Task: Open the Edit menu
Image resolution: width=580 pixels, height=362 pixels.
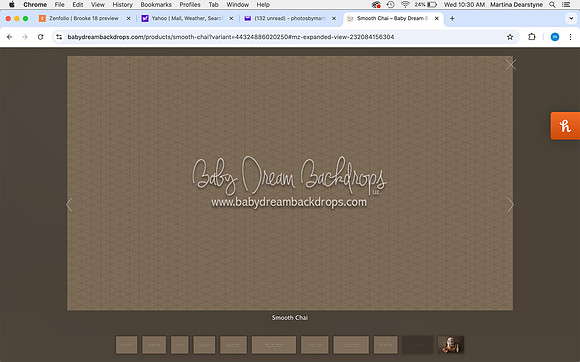Action: point(78,4)
